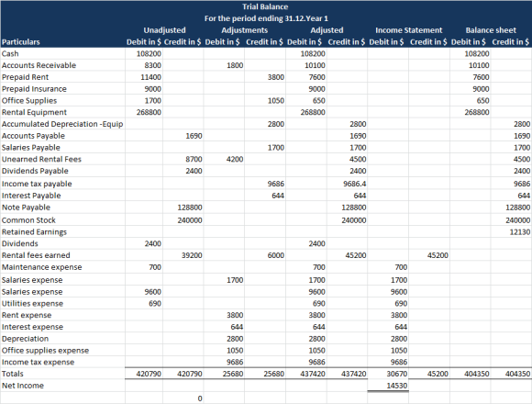Select Prepaid Rent adjustment credit 3800
The image size is (532, 404).
pos(265,77)
